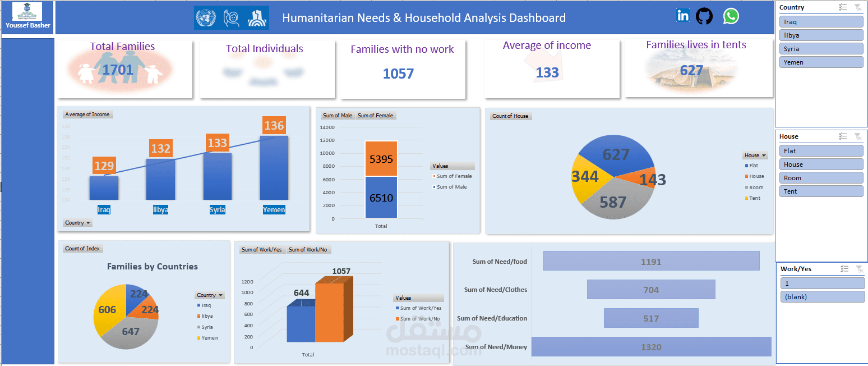Click the GitHub icon in the header

coord(704,16)
